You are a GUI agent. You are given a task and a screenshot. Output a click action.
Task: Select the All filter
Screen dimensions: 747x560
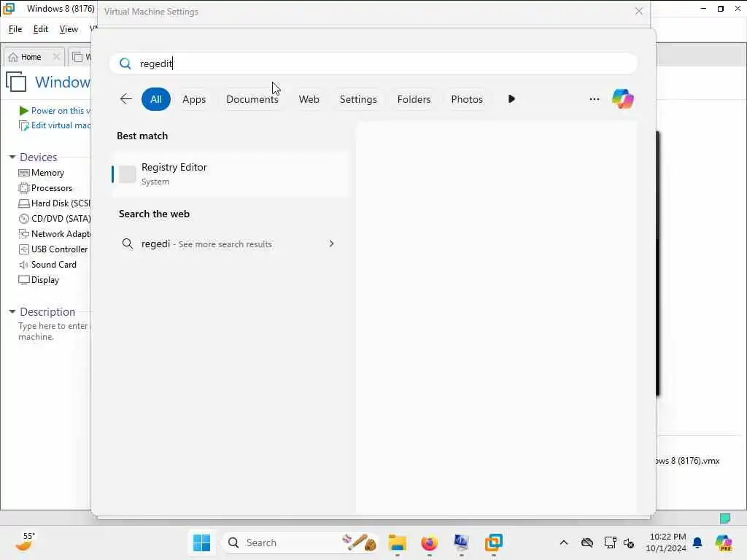coord(156,99)
